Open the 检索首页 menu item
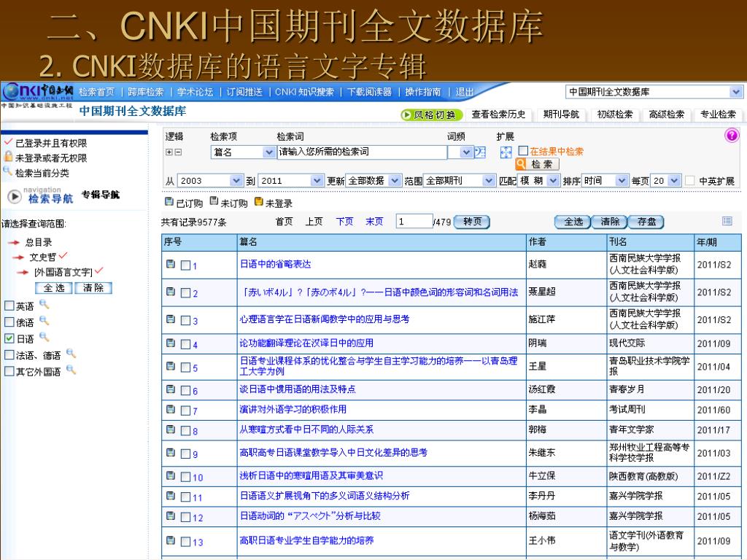 (97, 92)
